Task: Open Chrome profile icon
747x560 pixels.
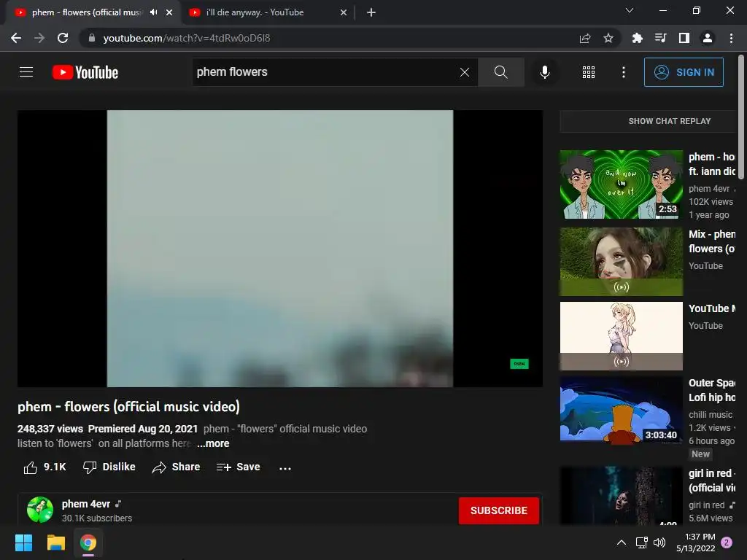Action: click(x=708, y=38)
